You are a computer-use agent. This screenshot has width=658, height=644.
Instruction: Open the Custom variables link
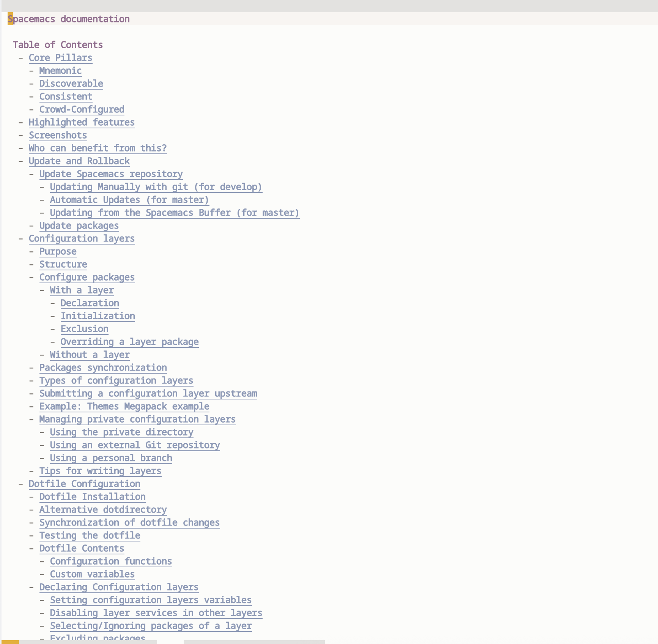92,574
